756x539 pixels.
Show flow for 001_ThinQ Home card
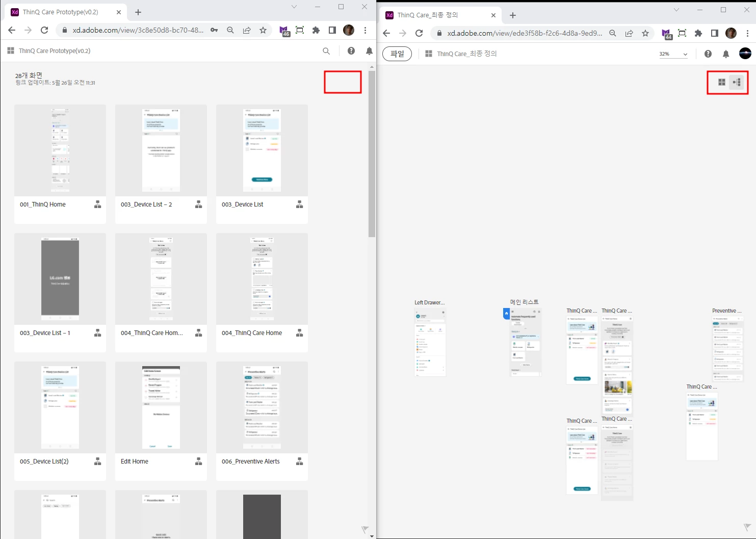point(97,204)
